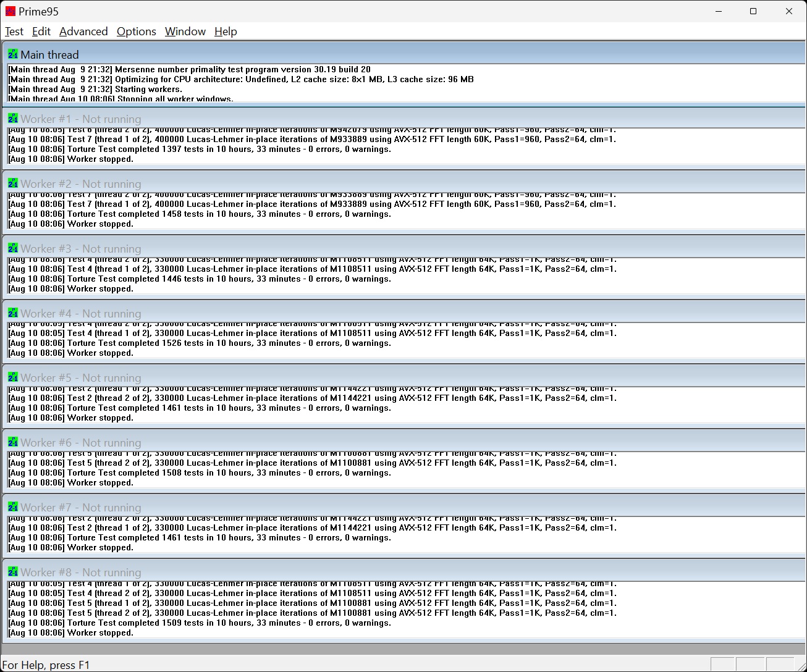Activate the Worker #7 - Not running title bar

(404, 507)
